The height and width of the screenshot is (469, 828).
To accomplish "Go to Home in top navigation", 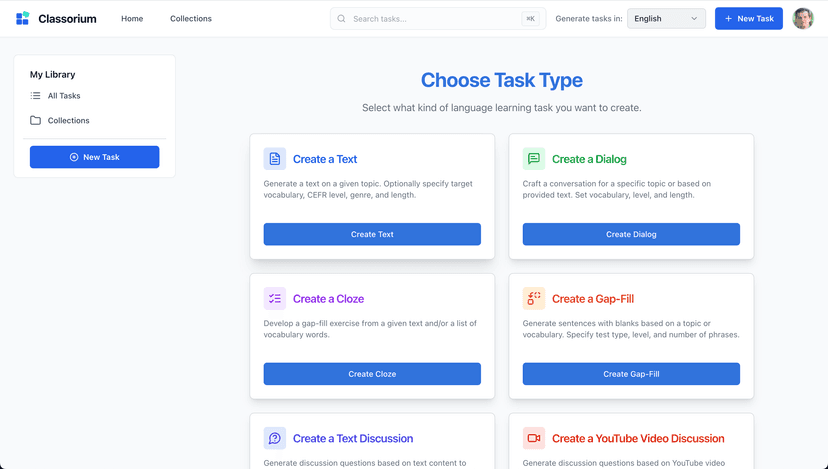I will (x=132, y=19).
